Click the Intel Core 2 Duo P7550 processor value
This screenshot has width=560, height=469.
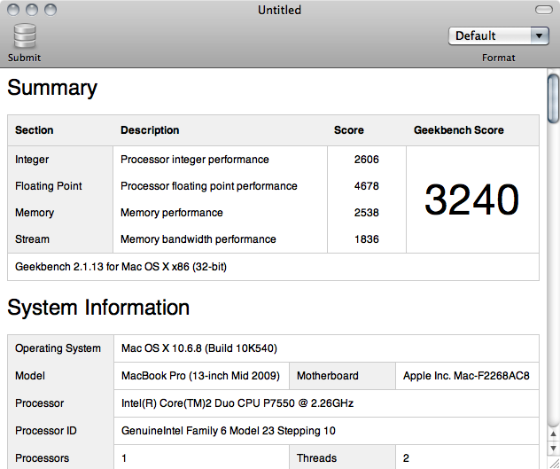(237, 403)
